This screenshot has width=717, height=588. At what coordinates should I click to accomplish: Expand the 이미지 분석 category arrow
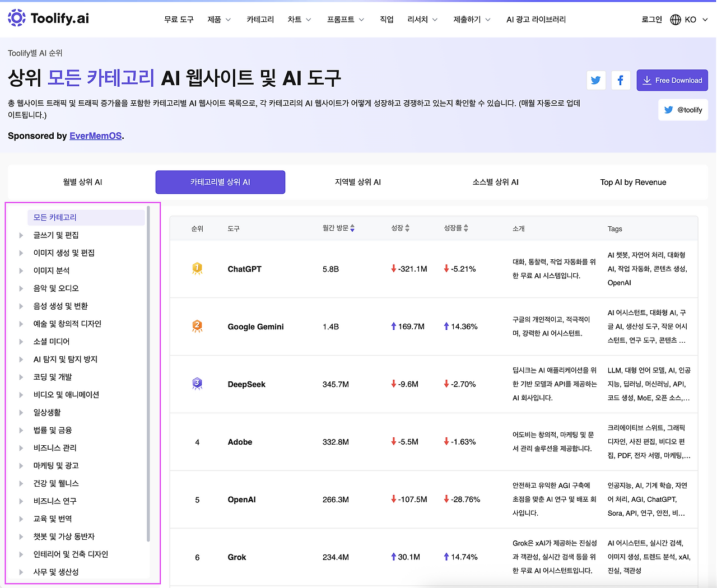[x=21, y=270]
